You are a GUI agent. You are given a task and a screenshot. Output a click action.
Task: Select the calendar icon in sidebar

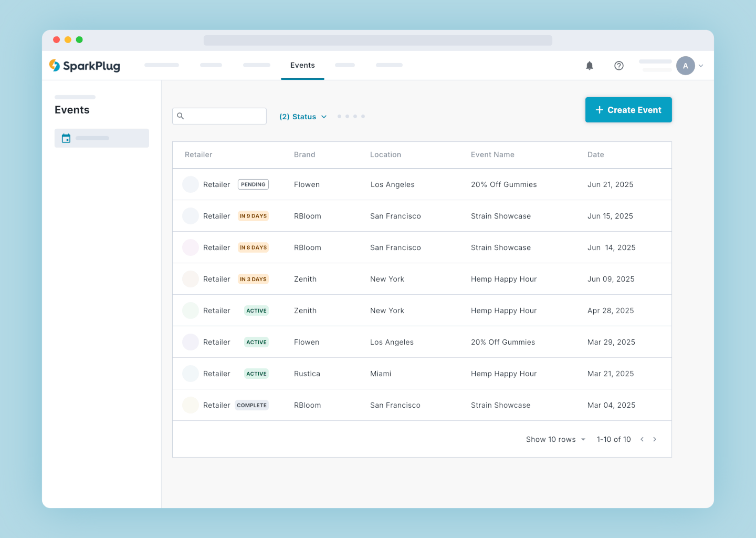pos(66,138)
